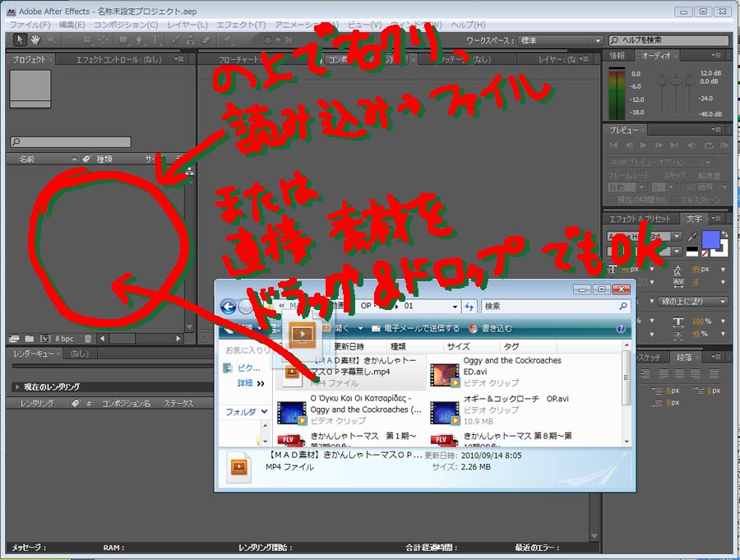740x560 pixels.
Task: Enable the フルスクリーン checkbox
Action: [676, 200]
